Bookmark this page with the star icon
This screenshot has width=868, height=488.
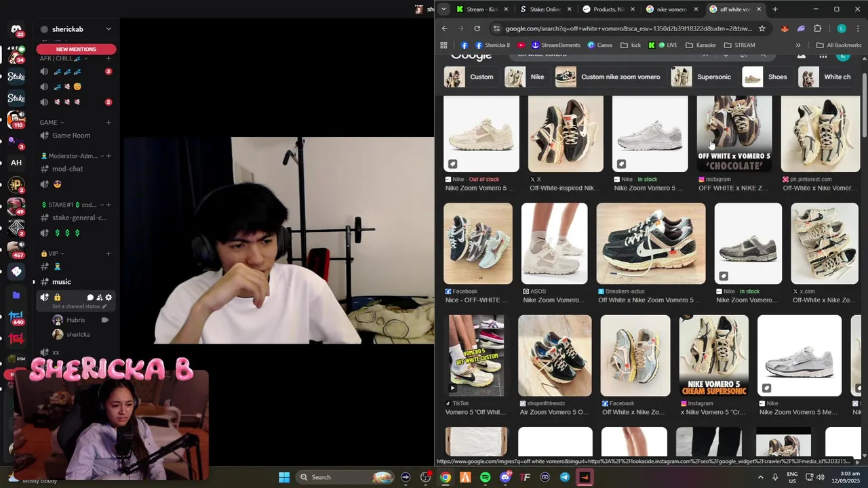click(762, 28)
